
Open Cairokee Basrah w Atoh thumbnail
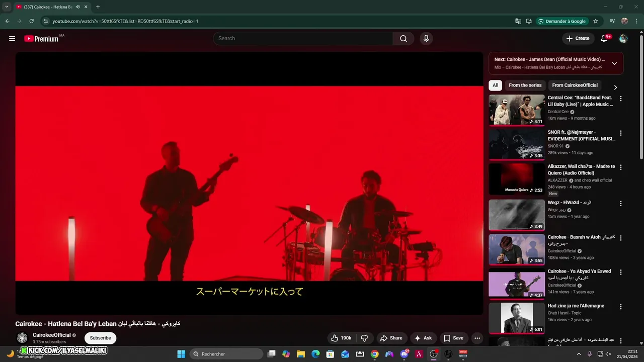[517, 249]
